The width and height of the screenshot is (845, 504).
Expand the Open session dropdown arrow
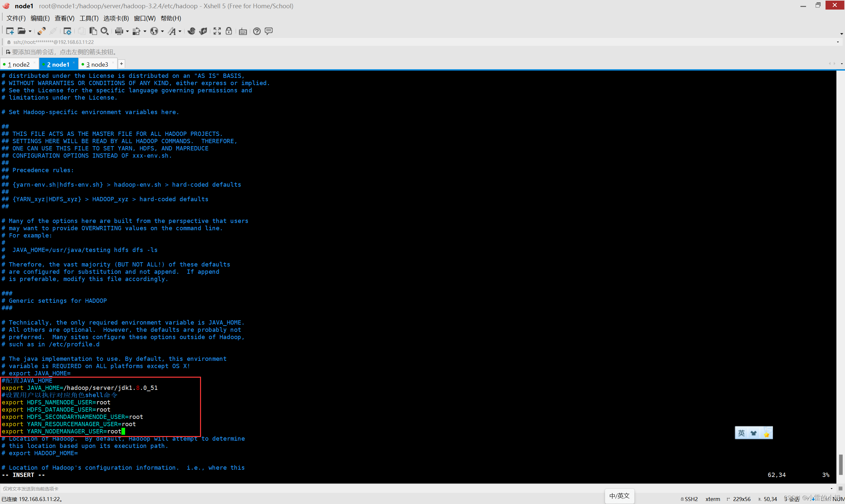[x=30, y=31]
